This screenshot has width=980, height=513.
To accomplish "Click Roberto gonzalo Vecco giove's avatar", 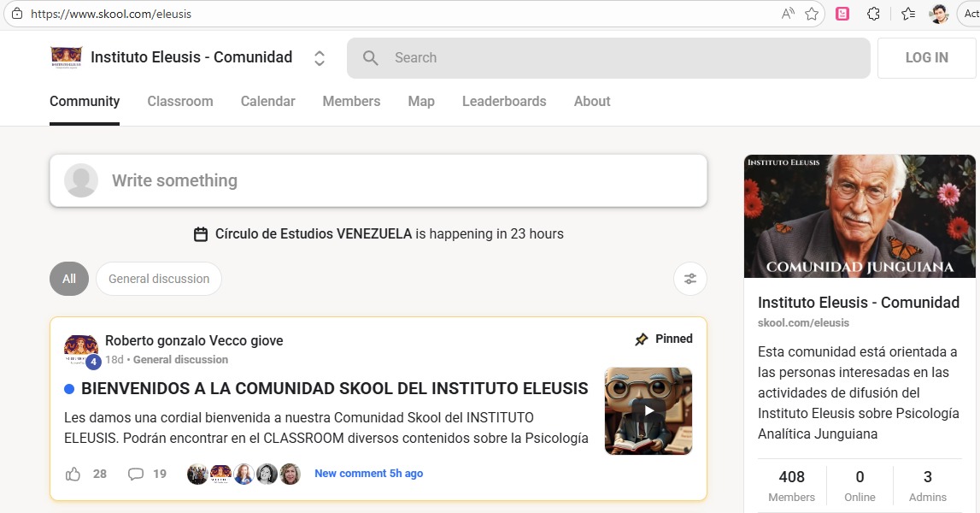I will tap(81, 351).
